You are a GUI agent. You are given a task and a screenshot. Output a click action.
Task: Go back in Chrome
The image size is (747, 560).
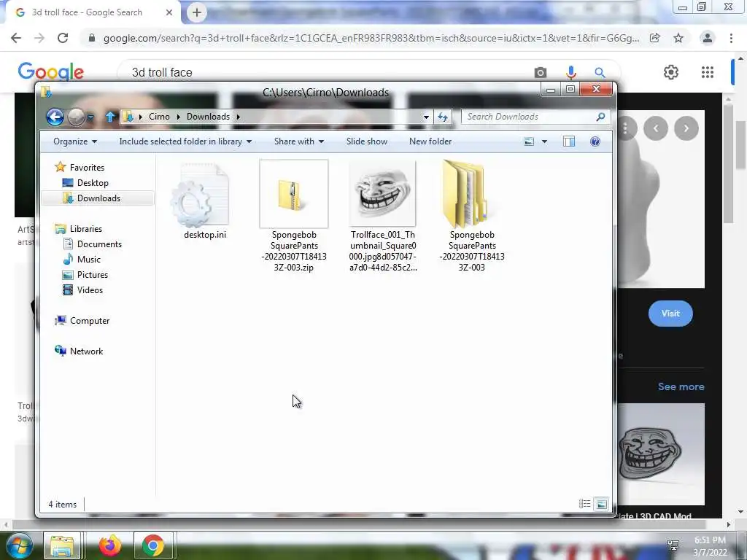pyautogui.click(x=16, y=38)
